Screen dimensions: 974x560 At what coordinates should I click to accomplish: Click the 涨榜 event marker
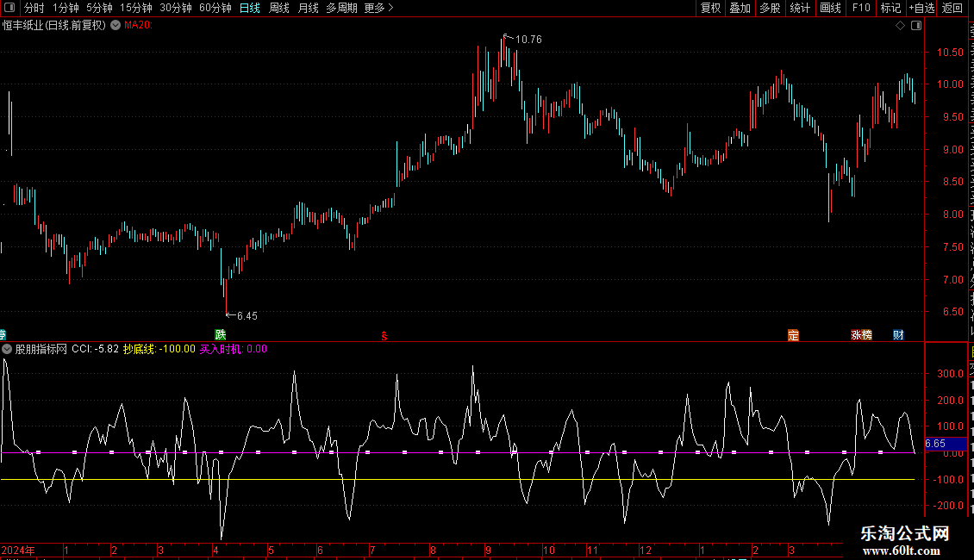tap(862, 335)
